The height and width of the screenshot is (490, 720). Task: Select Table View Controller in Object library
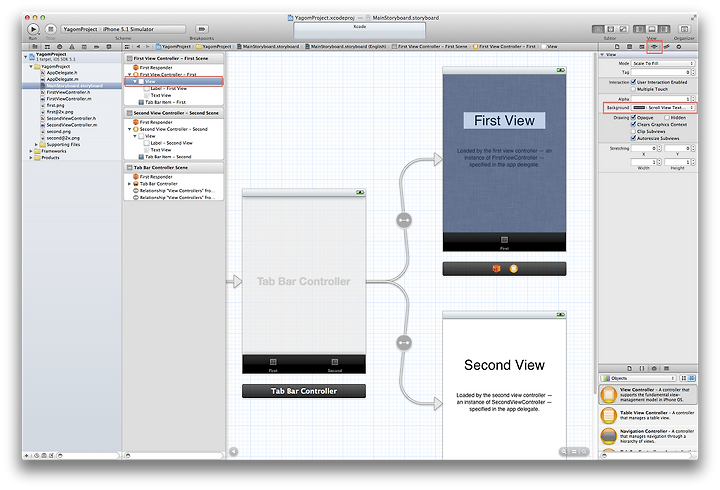[648, 415]
